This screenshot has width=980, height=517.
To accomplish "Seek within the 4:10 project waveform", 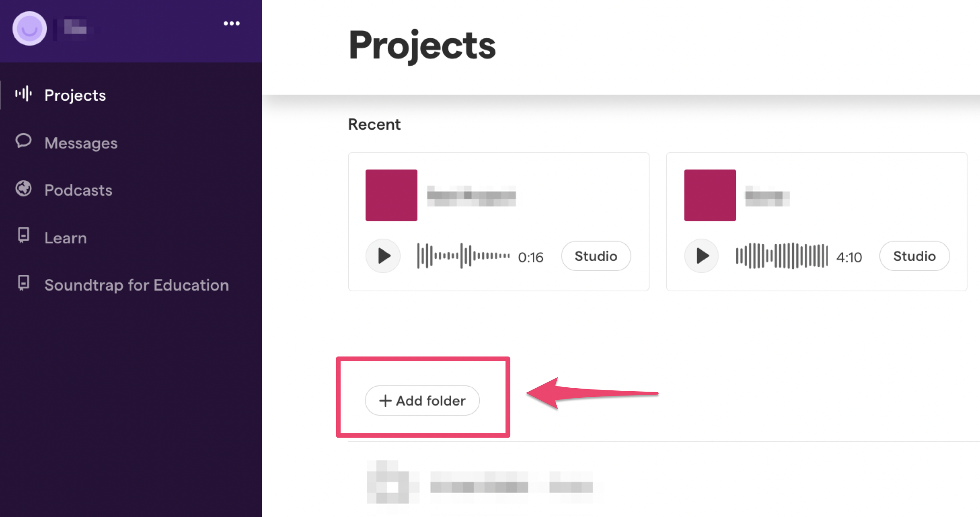I will (781, 256).
